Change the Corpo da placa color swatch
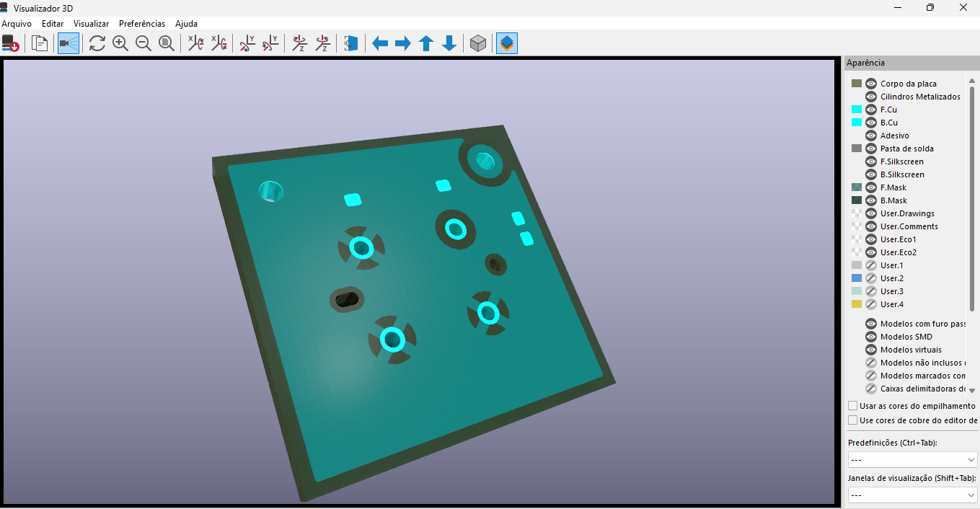The width and height of the screenshot is (980, 509). (x=857, y=84)
